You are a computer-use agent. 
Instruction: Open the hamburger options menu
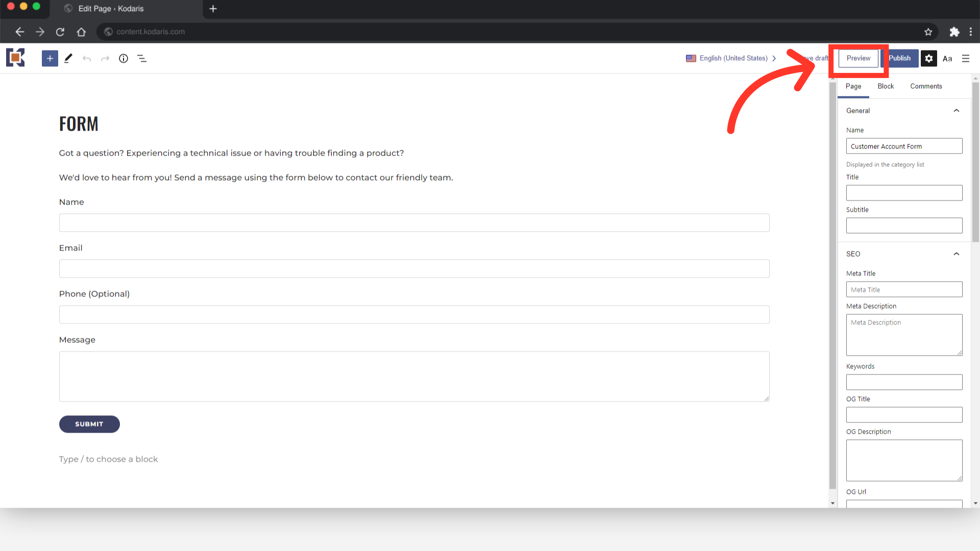pyautogui.click(x=966, y=59)
